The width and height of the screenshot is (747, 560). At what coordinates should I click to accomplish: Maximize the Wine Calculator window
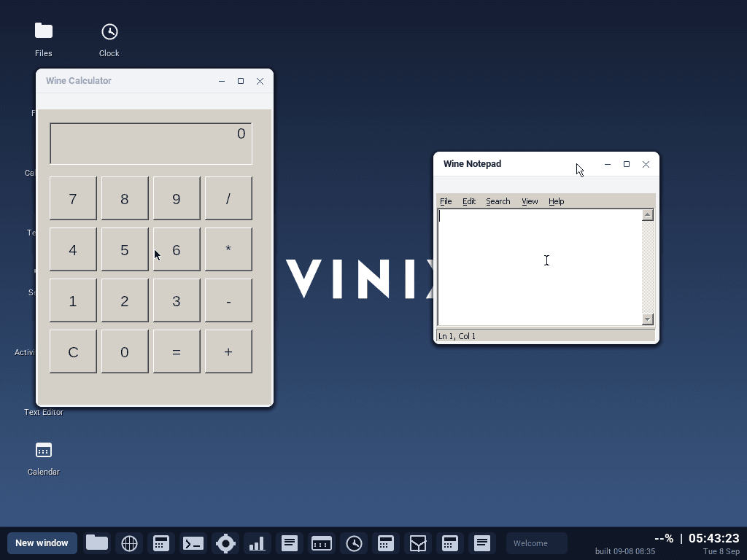tap(241, 81)
